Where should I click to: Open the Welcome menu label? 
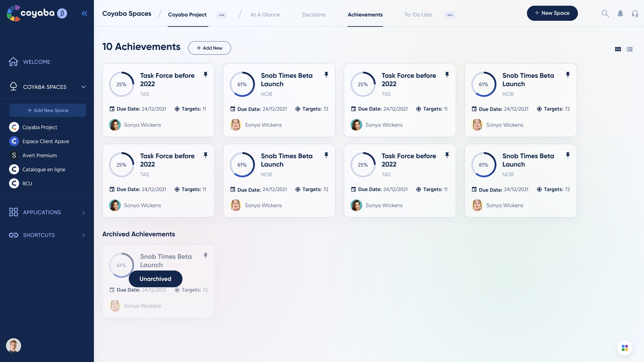pyautogui.click(x=36, y=62)
